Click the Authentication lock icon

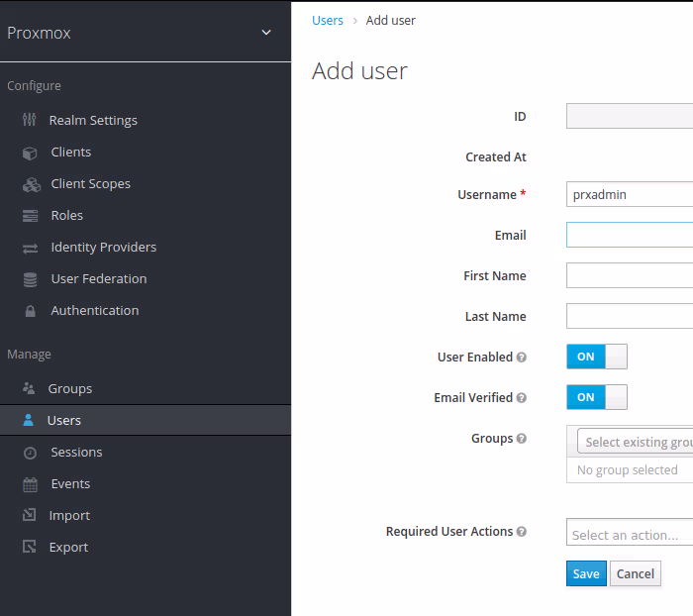(x=30, y=311)
